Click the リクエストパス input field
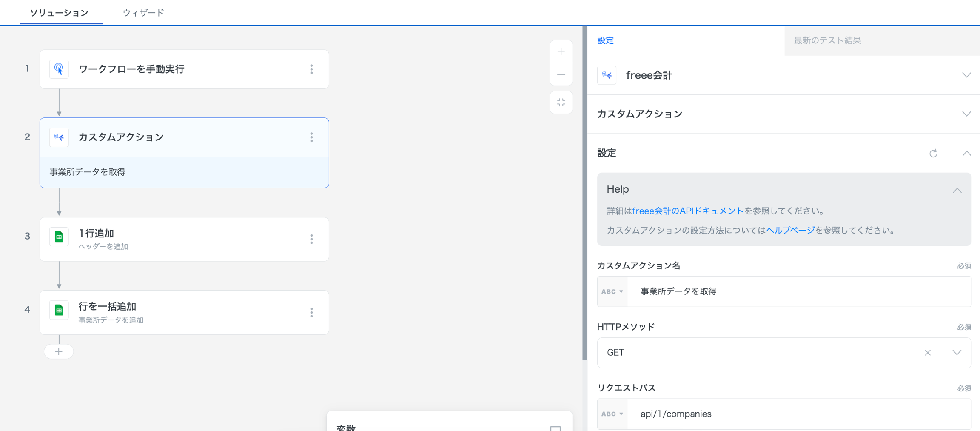Screen dimensions: 980x431 [799, 414]
